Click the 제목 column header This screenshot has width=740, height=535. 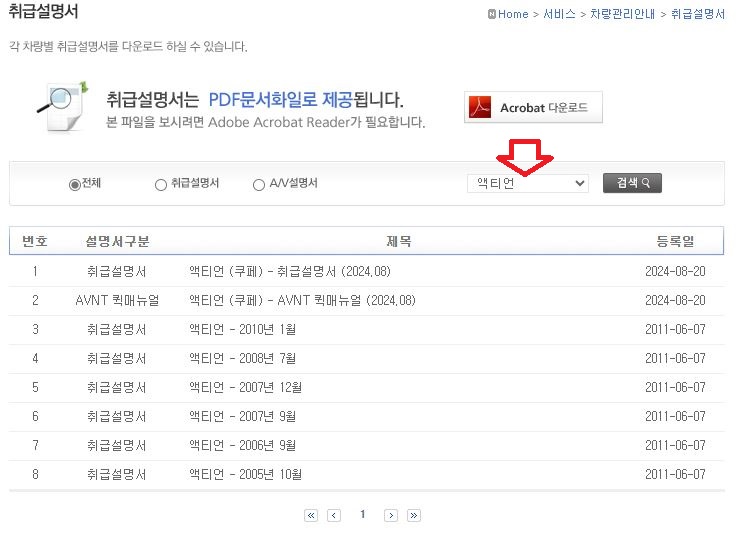click(399, 242)
